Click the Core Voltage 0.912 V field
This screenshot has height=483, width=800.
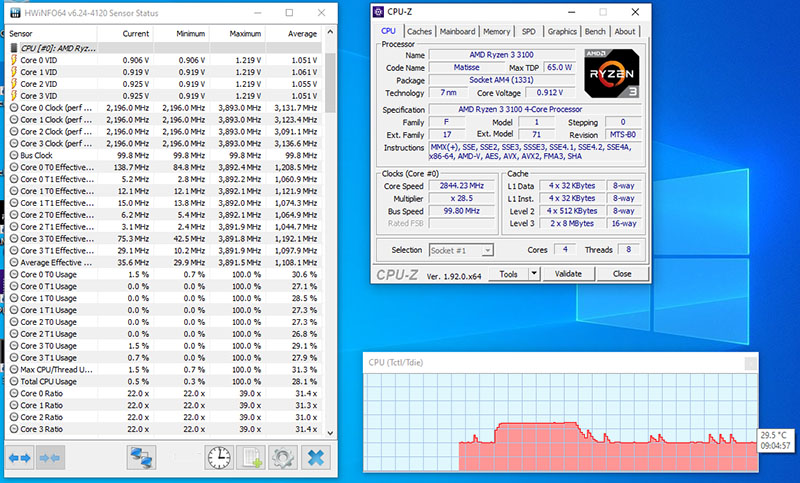[549, 93]
